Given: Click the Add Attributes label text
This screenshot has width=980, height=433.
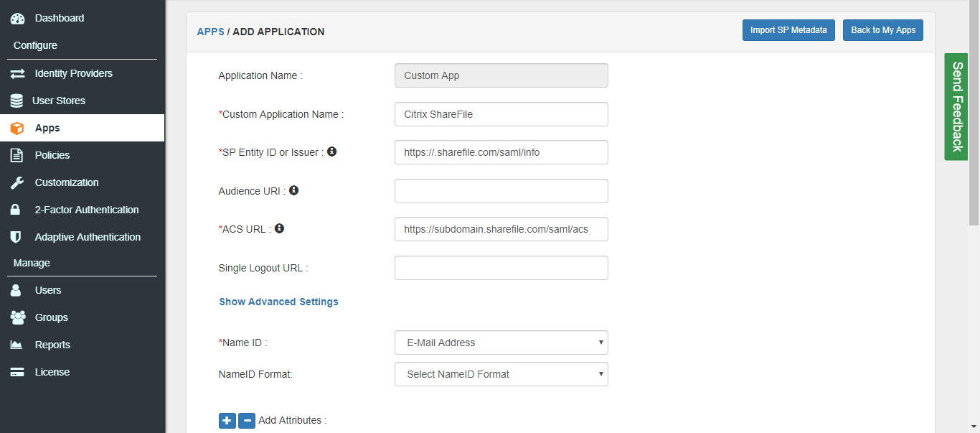Looking at the screenshot, I should click(293, 420).
